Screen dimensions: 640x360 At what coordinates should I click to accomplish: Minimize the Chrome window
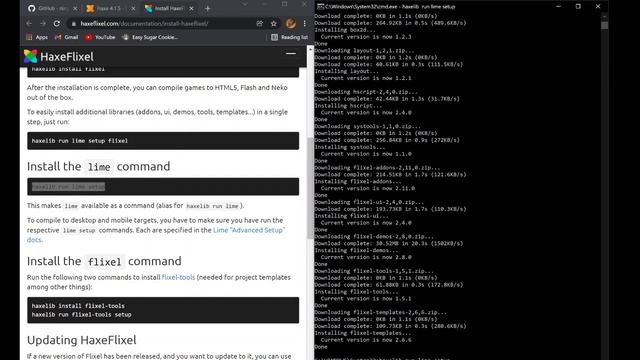click(x=264, y=4)
